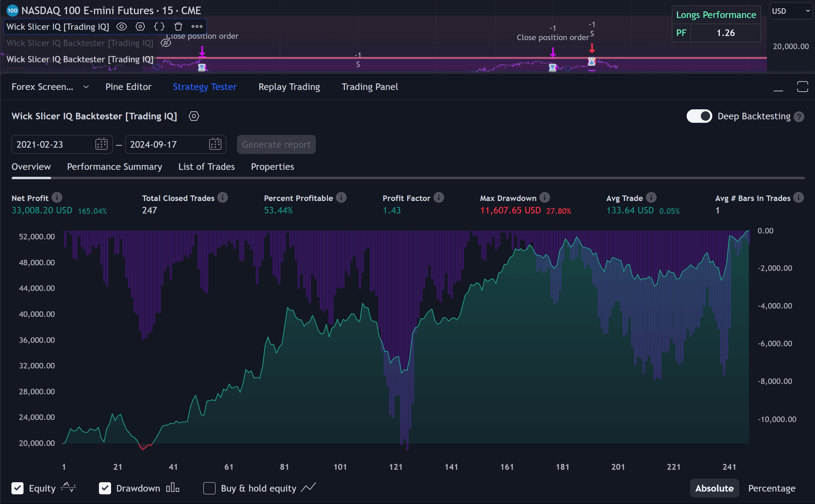Show info for Avg Trade
The height and width of the screenshot is (504, 815).
[651, 198]
